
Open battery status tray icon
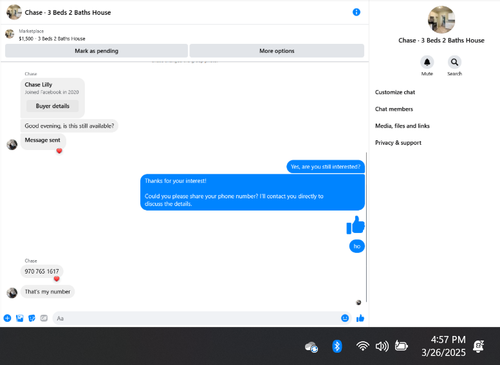[x=401, y=346]
